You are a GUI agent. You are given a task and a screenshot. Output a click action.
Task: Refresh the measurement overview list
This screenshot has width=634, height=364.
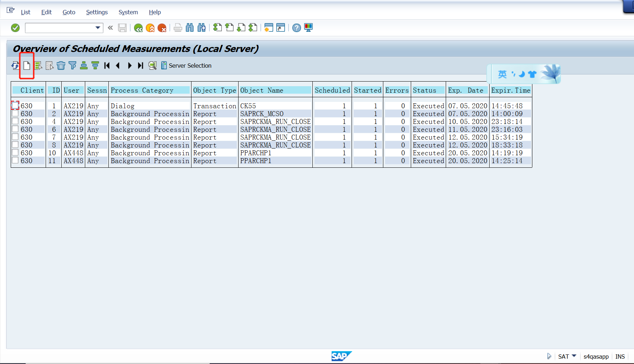(15, 66)
